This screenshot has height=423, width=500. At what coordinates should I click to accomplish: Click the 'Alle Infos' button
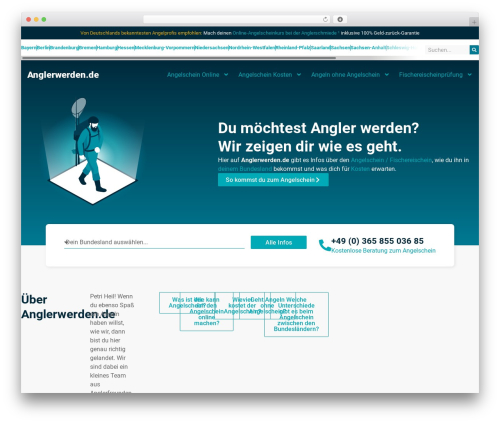click(x=279, y=242)
